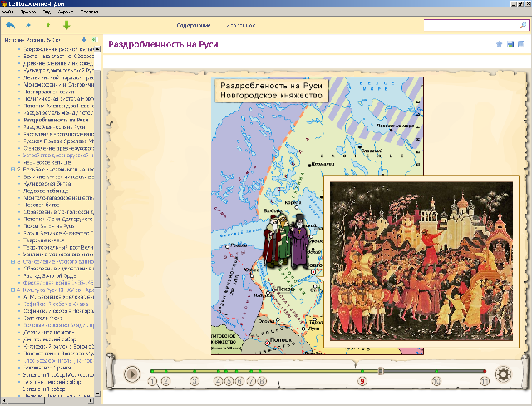
Task: Open player settings gear icon
Action: coord(503,374)
